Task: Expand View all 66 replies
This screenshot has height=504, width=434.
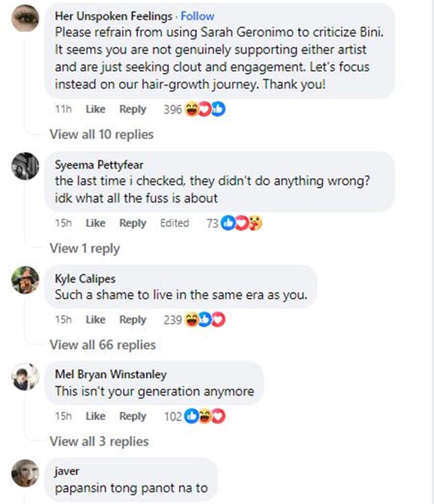Action: point(103,345)
